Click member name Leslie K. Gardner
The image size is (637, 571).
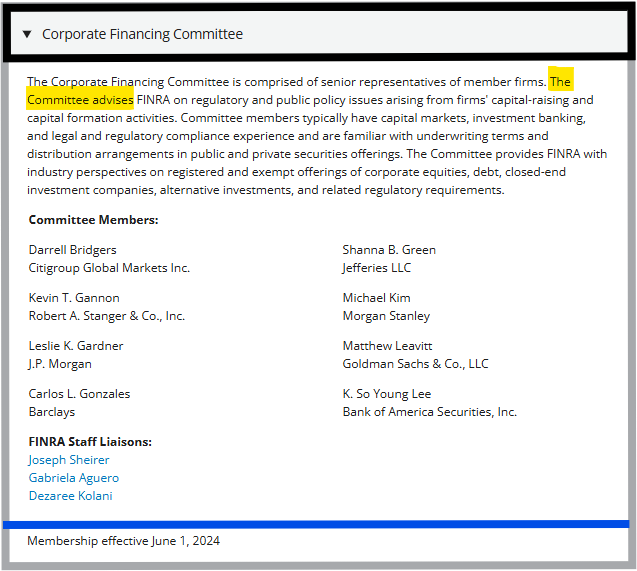[x=76, y=346]
